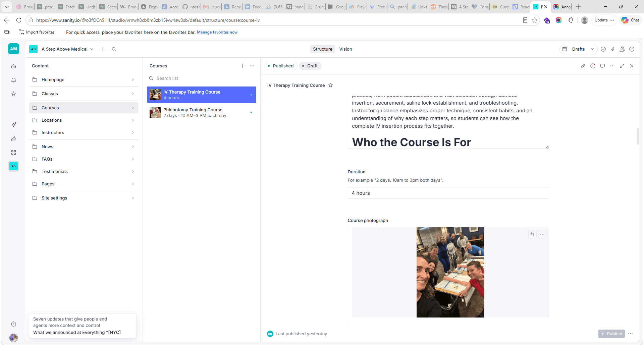644x346 pixels.
Task: Select the Draft version chip
Action: (310, 66)
